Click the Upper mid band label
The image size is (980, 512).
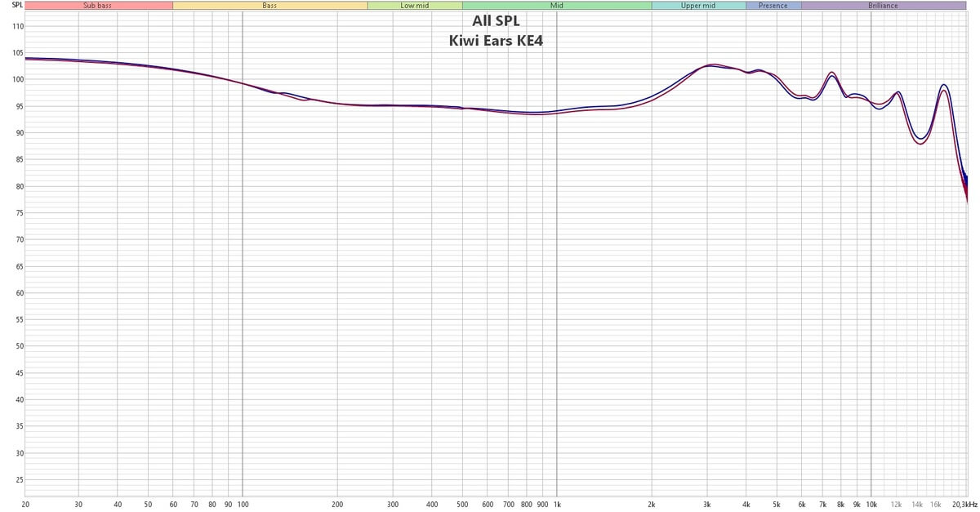pos(698,6)
